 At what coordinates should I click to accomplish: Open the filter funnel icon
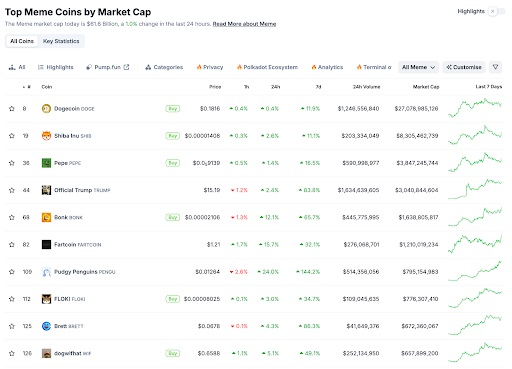click(496, 67)
